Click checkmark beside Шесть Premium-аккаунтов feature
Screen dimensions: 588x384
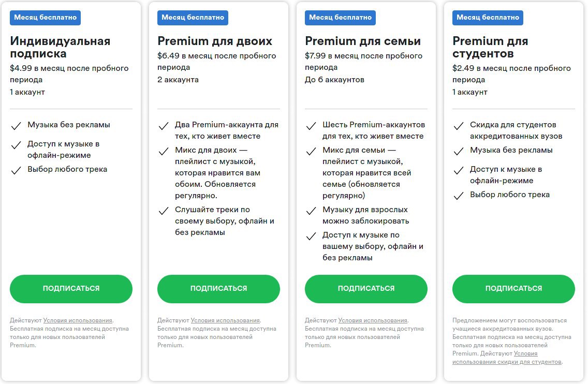pos(311,126)
